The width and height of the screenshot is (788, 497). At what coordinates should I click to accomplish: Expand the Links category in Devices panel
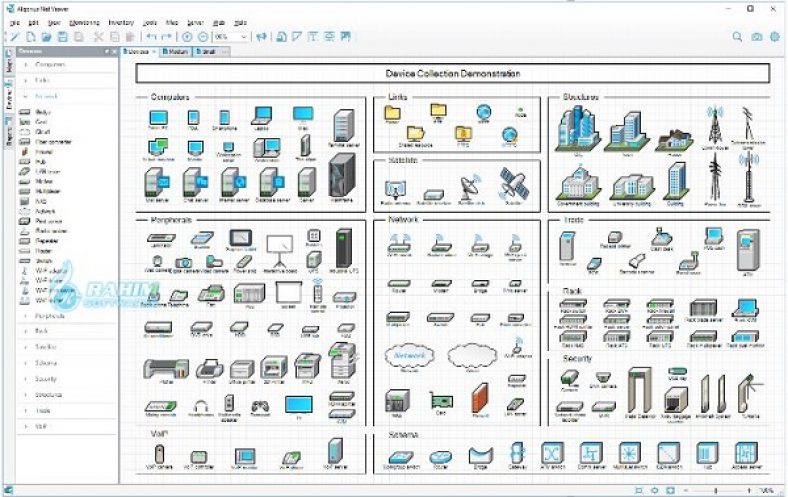(x=26, y=80)
